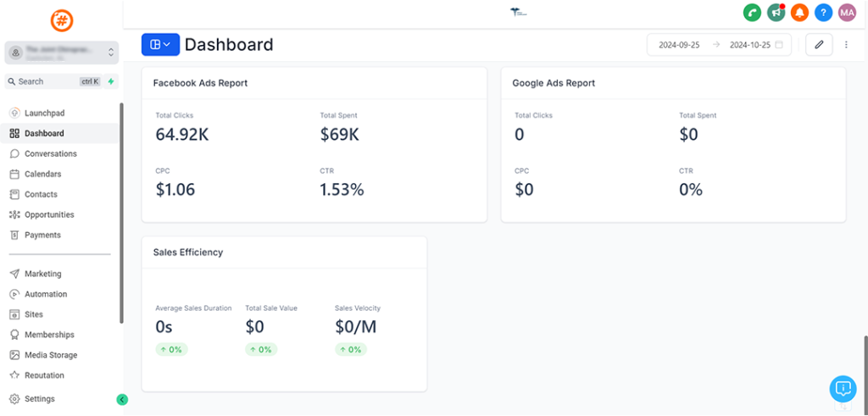Go to Conversations in the sidebar
The width and height of the screenshot is (868, 416).
coord(50,153)
